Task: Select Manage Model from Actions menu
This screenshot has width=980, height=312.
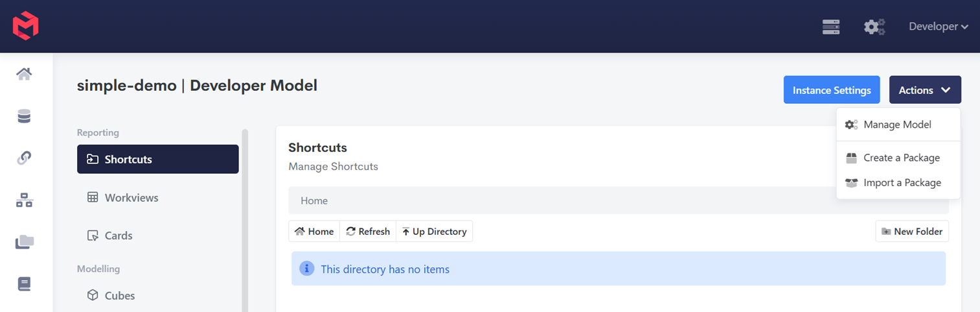Action: click(x=898, y=125)
